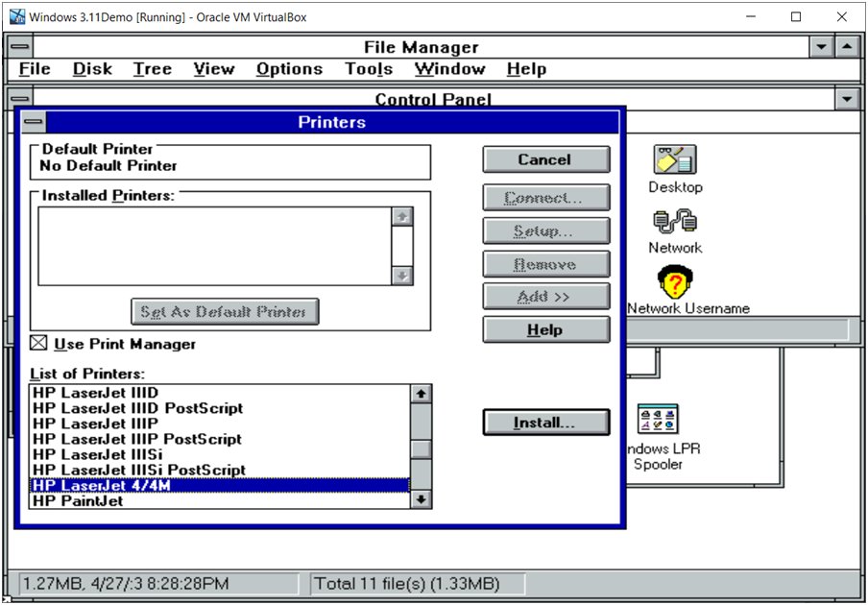Open the Printers dialog control-menu box

(x=34, y=122)
